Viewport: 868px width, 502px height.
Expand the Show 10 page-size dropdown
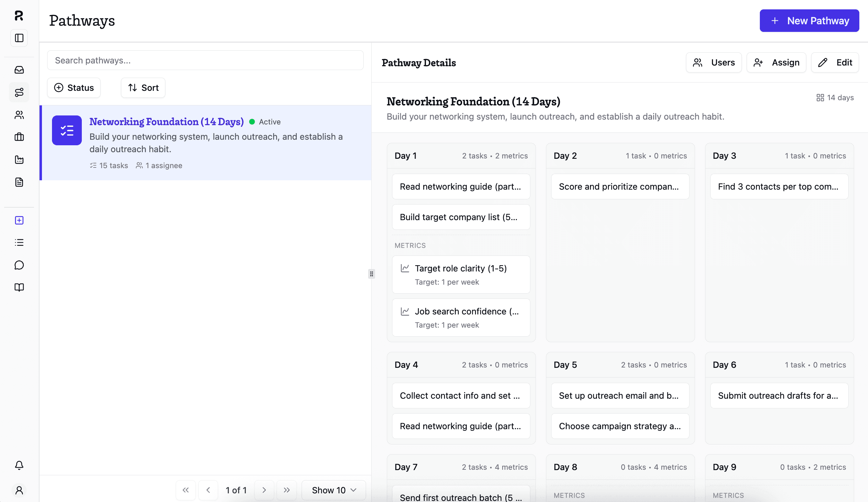[x=333, y=490]
